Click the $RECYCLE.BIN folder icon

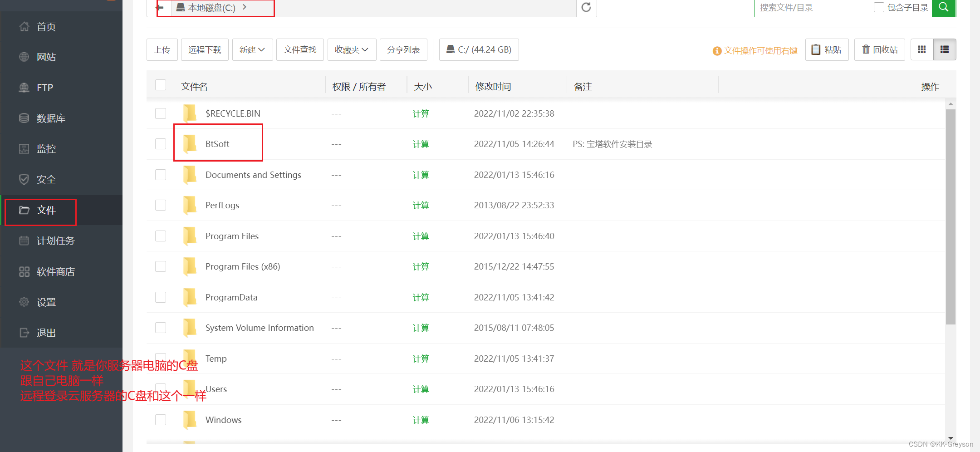point(190,113)
